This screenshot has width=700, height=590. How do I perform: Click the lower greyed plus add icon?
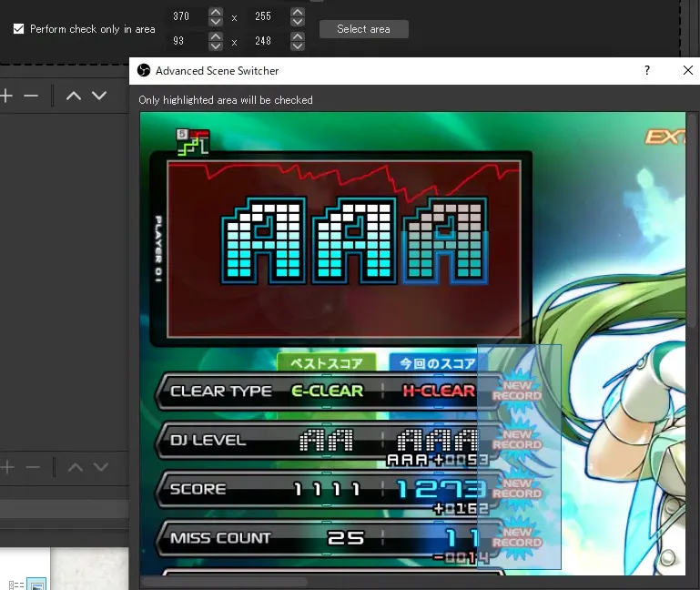[x=7, y=467]
